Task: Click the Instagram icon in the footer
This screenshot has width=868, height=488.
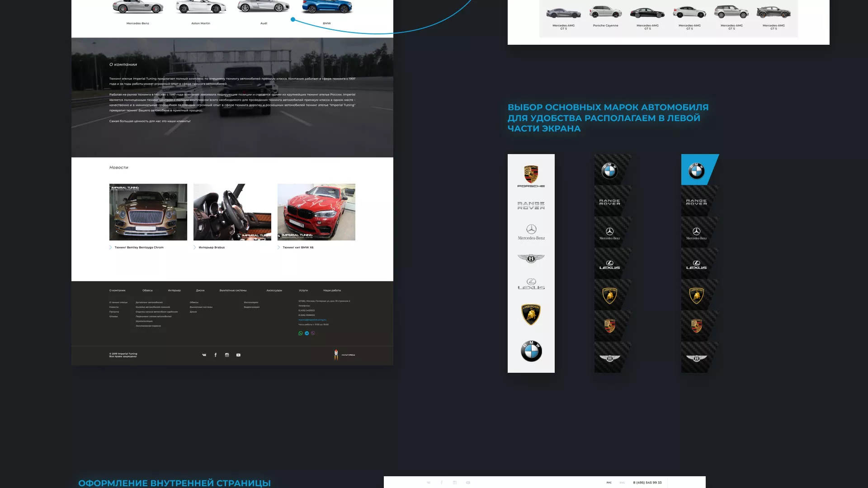Action: point(227,355)
